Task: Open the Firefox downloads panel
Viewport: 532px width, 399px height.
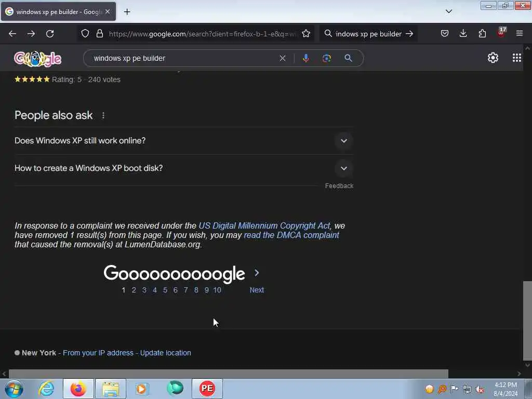Action: tap(463, 33)
